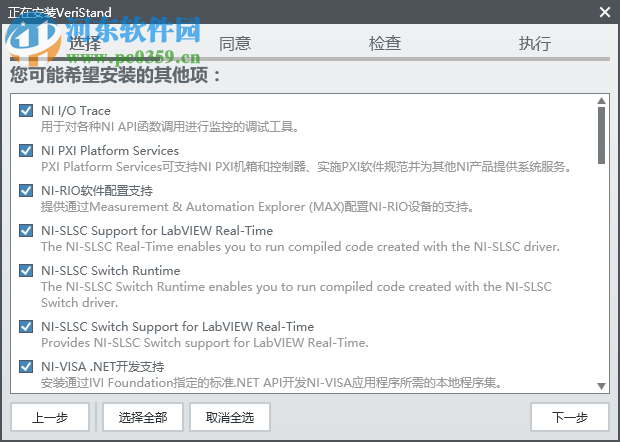Click the NI-SLSC Switch Runtime title
This screenshot has width=620, height=442.
111,270
